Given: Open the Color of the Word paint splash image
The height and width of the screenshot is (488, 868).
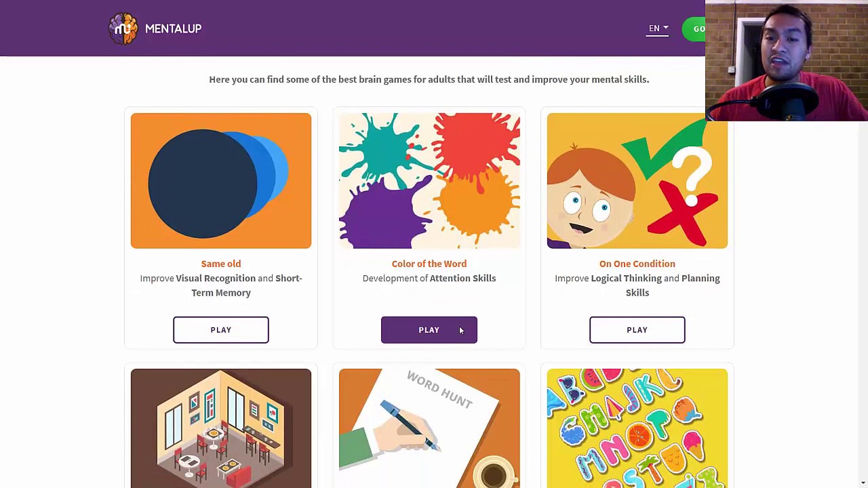Looking at the screenshot, I should point(429,181).
